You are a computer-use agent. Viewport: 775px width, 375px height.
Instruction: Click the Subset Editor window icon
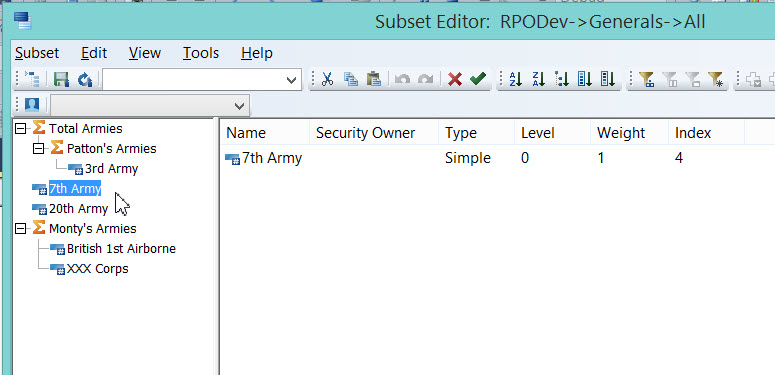(23, 21)
